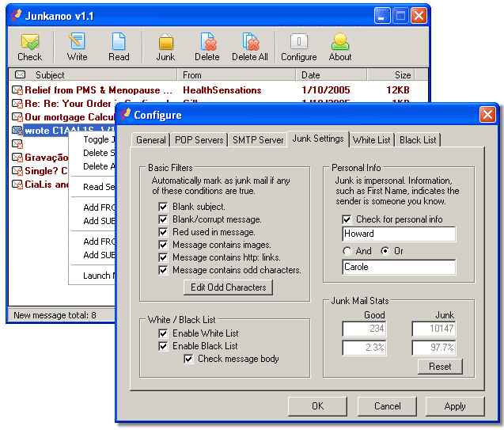Image resolution: width=504 pixels, height=430 pixels.
Task: Click junk envelope icon beside Single? message
Action: [x=17, y=171]
